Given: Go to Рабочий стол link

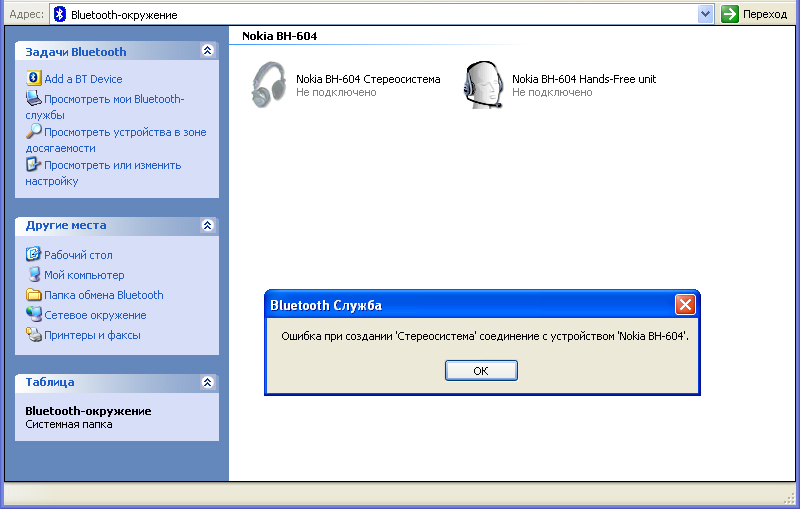Looking at the screenshot, I should point(78,255).
